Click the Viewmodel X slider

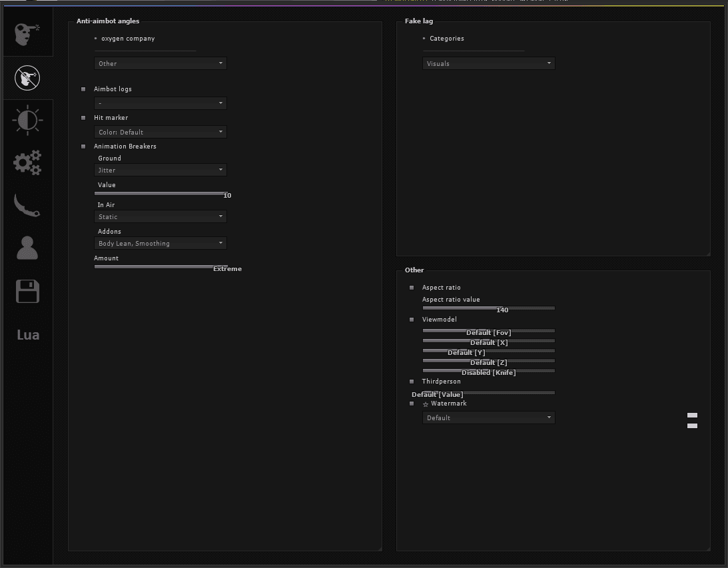(489, 341)
